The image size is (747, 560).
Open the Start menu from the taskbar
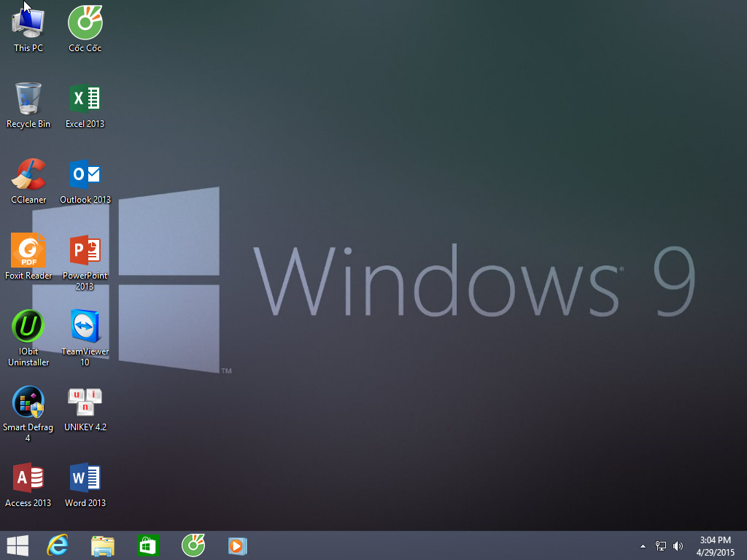(18, 545)
